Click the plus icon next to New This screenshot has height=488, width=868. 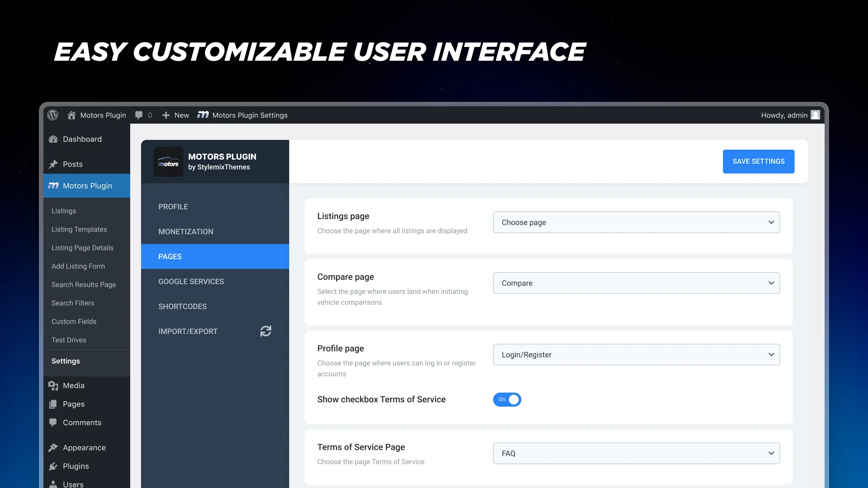pos(166,115)
